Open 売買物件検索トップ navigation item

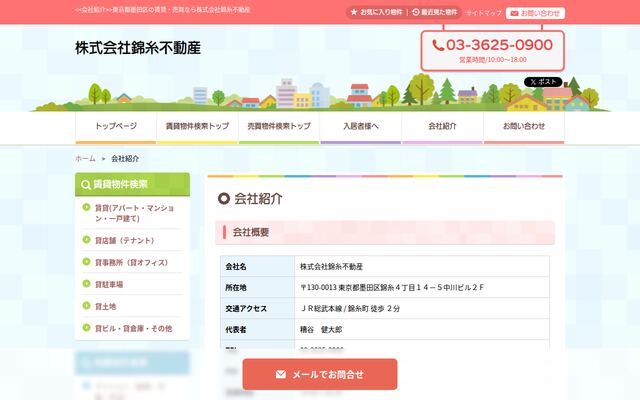279,127
